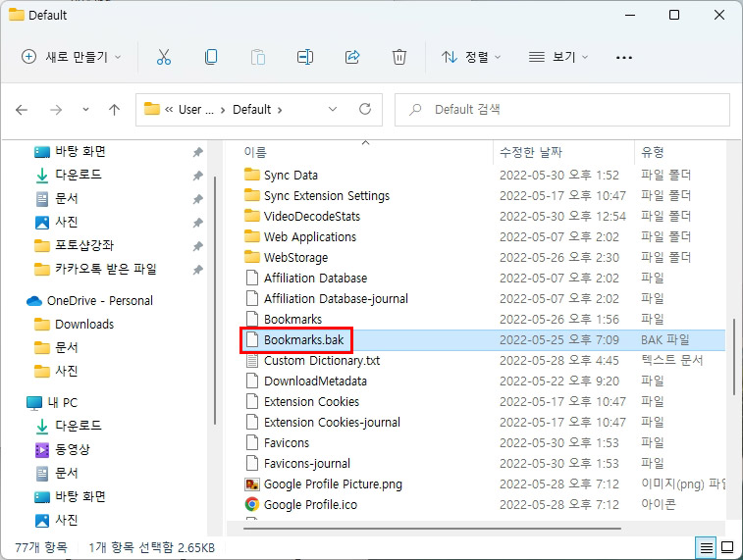Viewport: 743px width, 560px height.
Task: Click the navigation pane vertical scrollbar
Action: click(x=215, y=300)
